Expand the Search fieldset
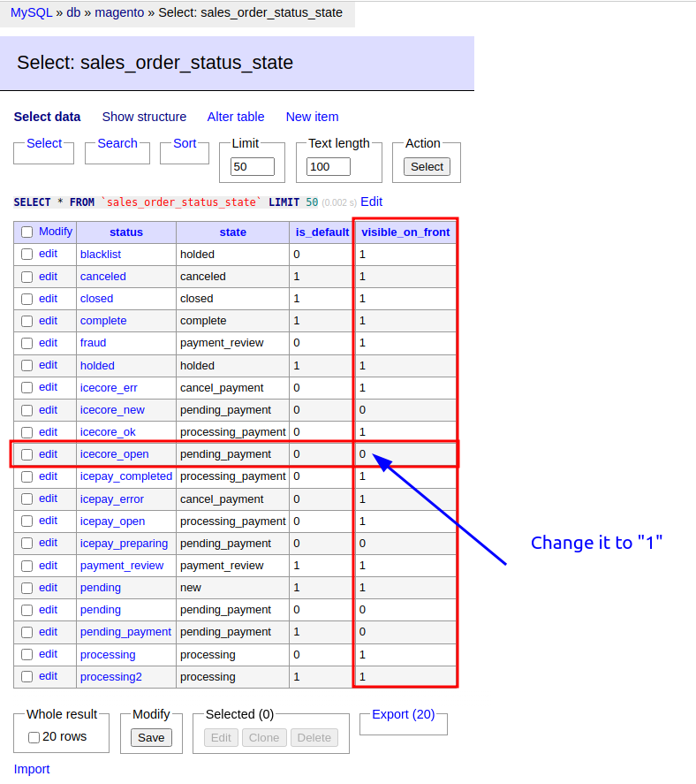 (x=117, y=143)
